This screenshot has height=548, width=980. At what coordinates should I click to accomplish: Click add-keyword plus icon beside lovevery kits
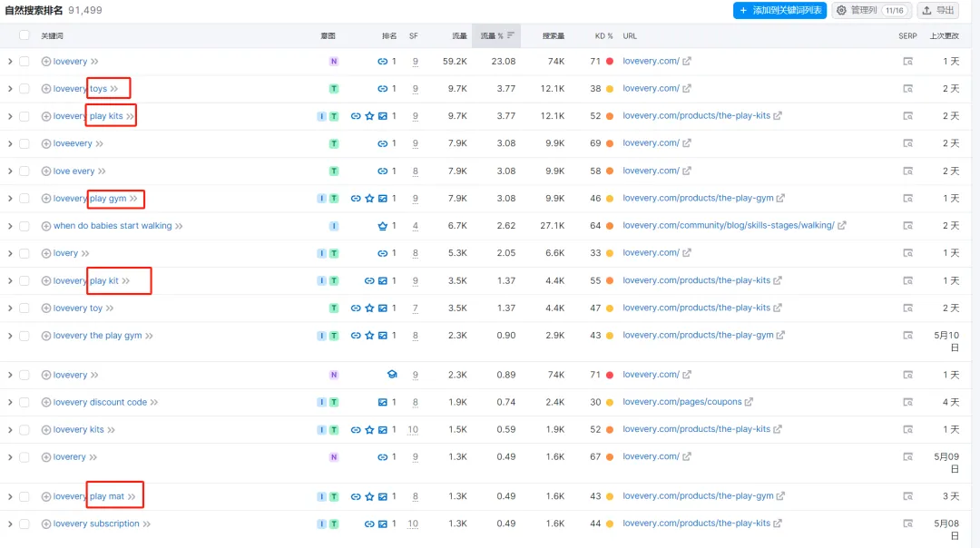(45, 430)
